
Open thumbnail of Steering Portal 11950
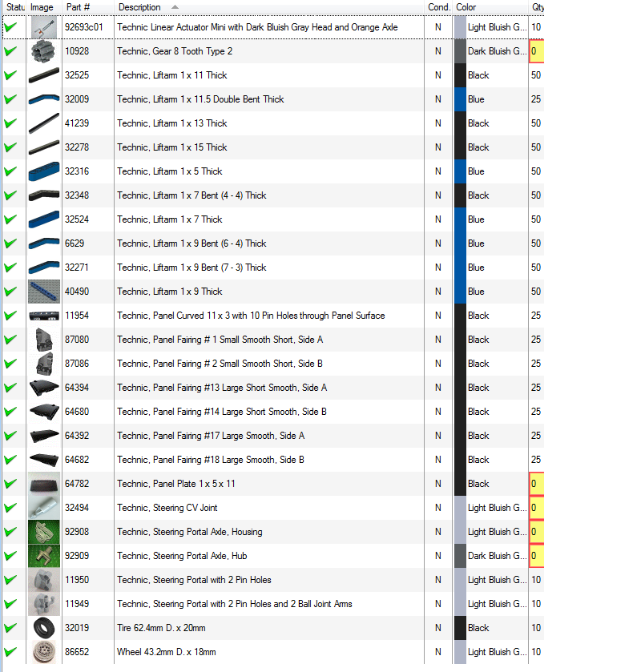pos(44,580)
